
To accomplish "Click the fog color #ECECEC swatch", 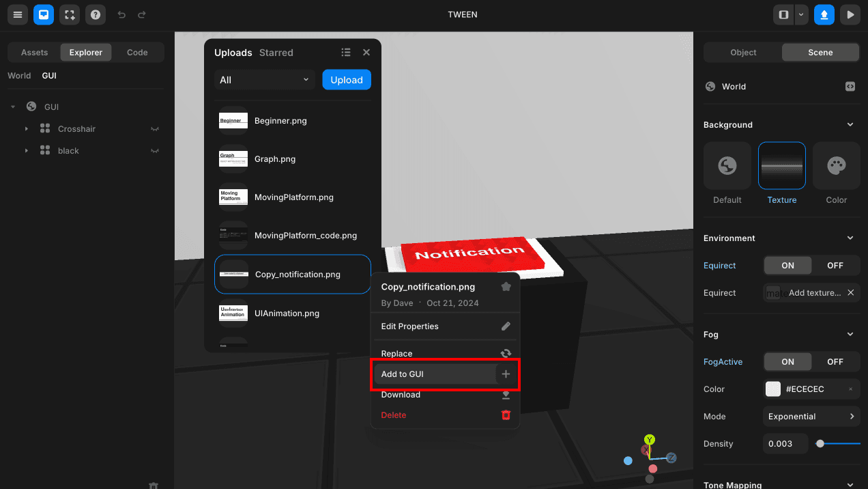I will [x=773, y=389].
